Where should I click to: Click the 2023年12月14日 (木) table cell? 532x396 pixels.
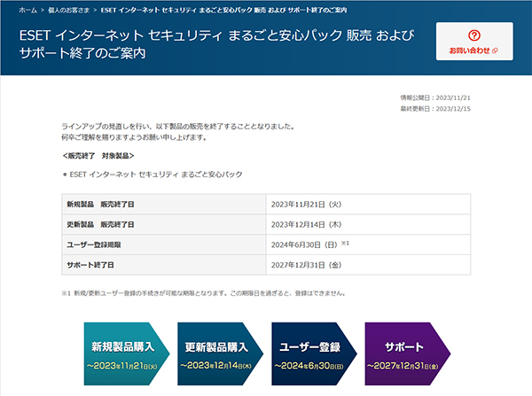coord(368,224)
